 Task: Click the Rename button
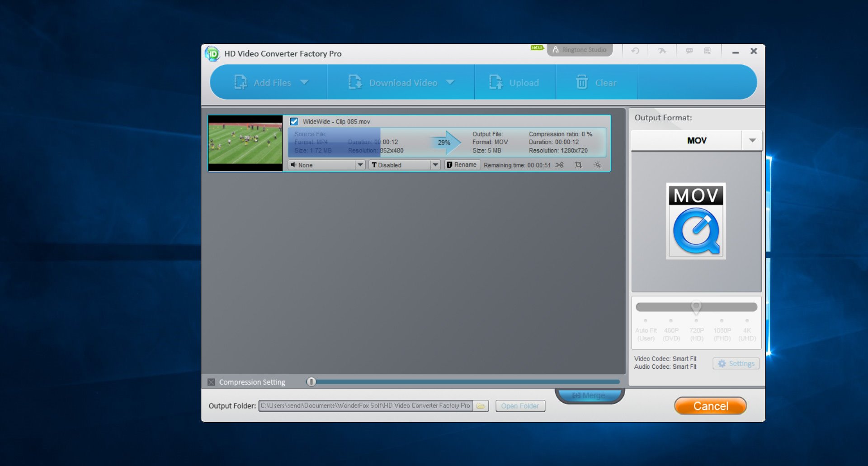click(x=462, y=165)
